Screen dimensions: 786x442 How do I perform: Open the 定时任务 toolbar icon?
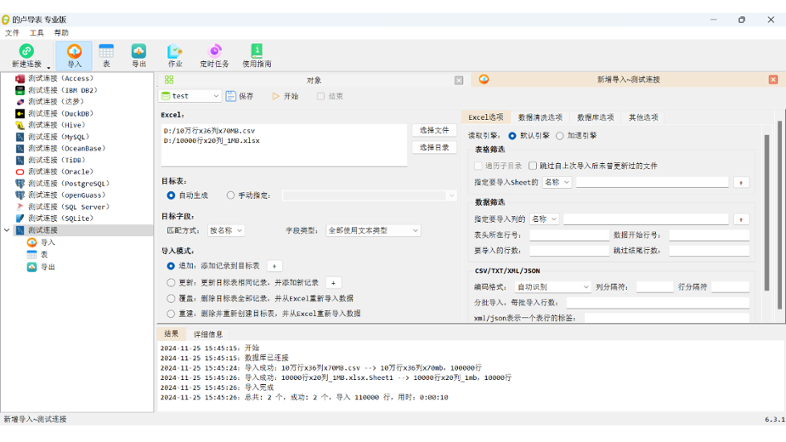pos(215,51)
